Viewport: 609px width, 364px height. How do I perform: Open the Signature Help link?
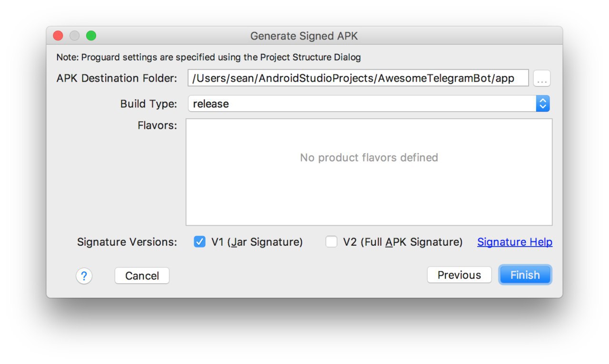pos(515,242)
